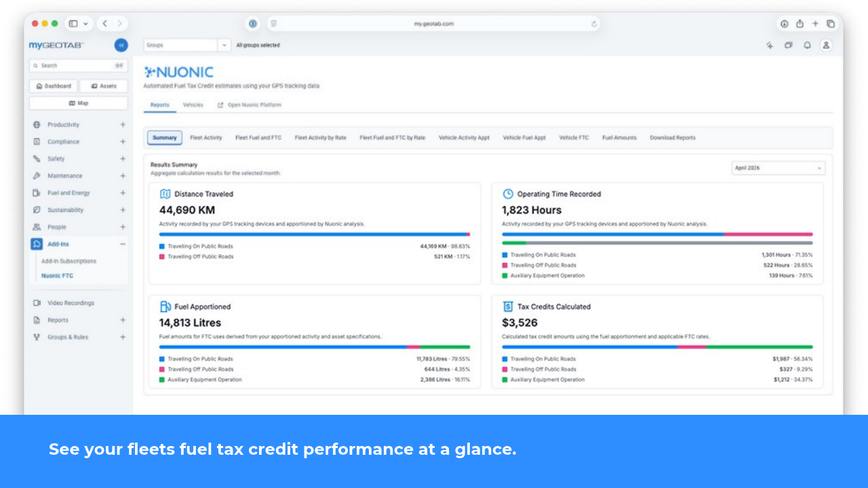Expand the Groups & Rules menu plus
868x488 pixels.
pyautogui.click(x=123, y=337)
